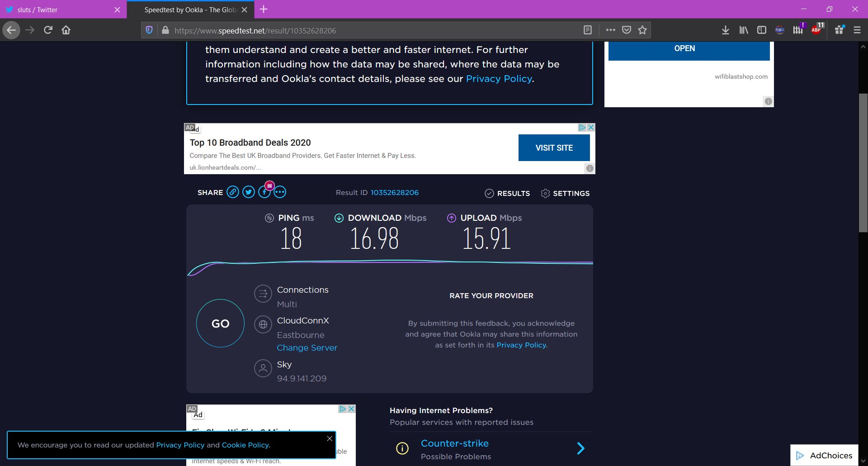Click the Change Server link
Screen dimensions: 868x466
pyautogui.click(x=307, y=348)
